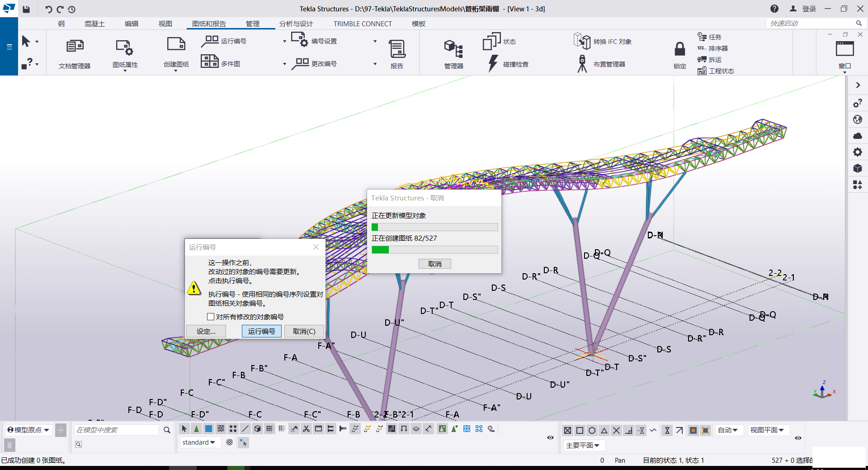Click 取消(C) in the 运行编号 dialog
Viewport: 868px width, 470px height.
[x=304, y=331]
